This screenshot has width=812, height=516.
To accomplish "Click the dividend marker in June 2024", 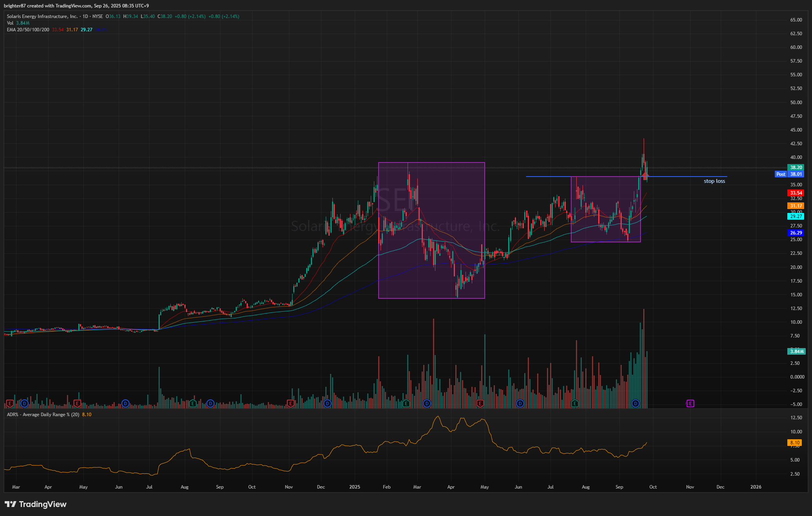I will click(125, 403).
